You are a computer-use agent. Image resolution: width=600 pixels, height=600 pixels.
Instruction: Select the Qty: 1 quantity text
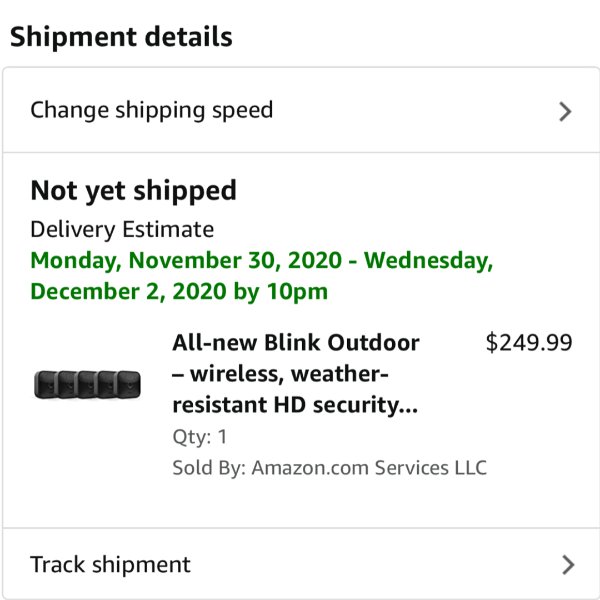click(200, 437)
